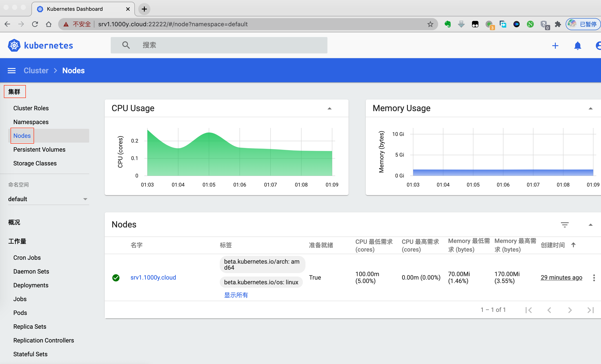Go to last page of Nodes
Screen dimensions: 601x364
(x=590, y=310)
